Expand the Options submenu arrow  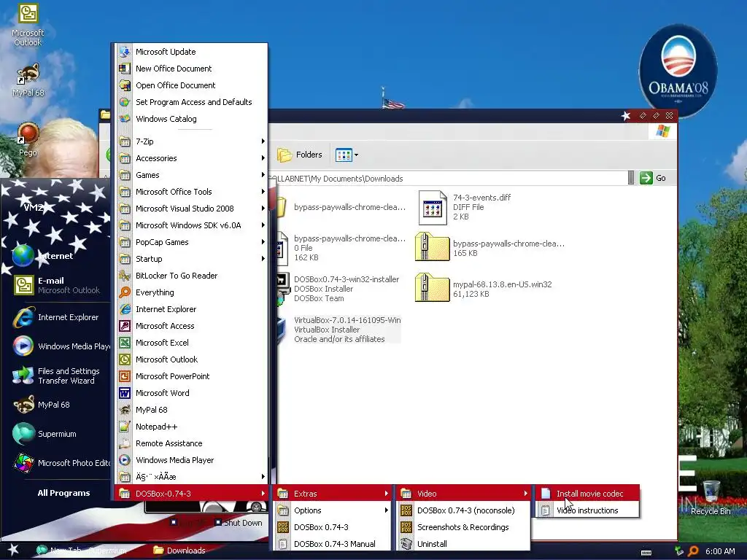[387, 510]
